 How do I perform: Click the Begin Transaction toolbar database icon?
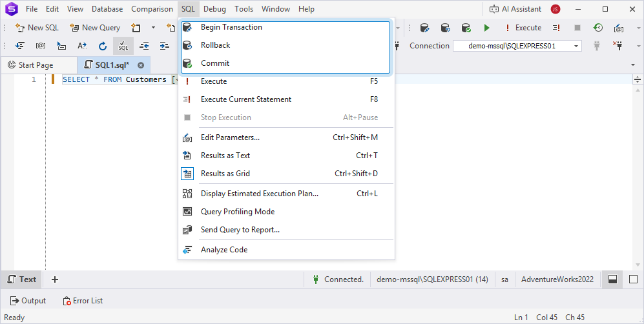pyautogui.click(x=424, y=28)
